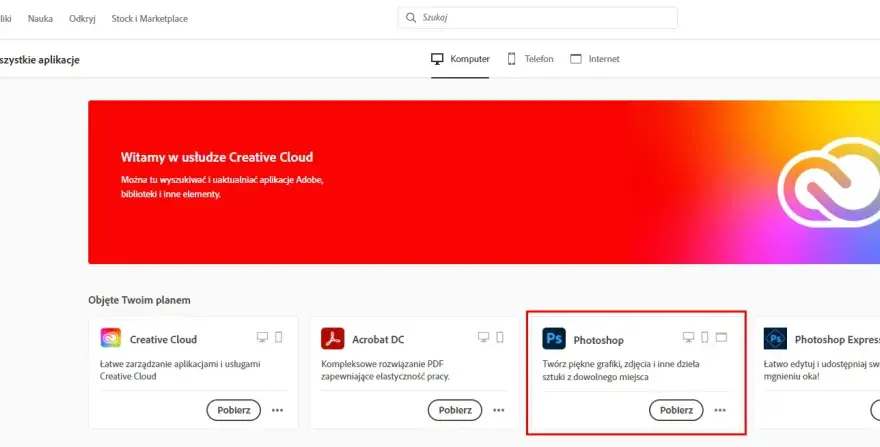This screenshot has height=447, width=880.
Task: Switch to the Internet tab
Action: pos(595,59)
